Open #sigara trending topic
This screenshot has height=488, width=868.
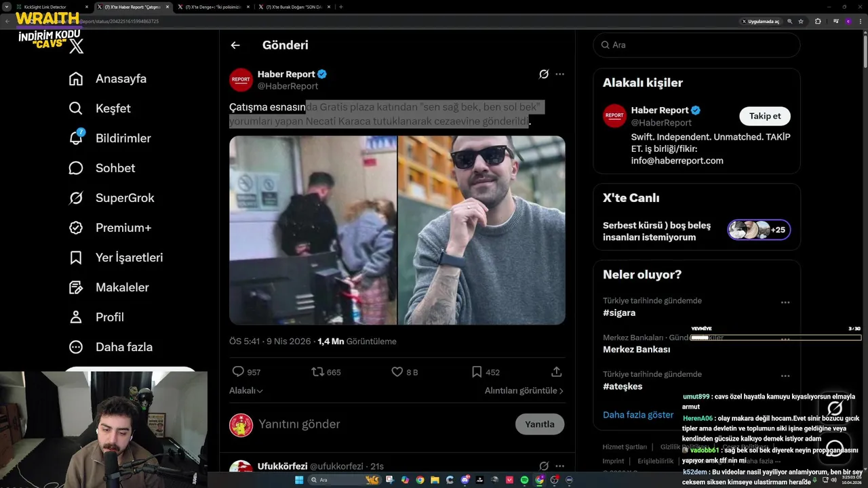click(619, 313)
